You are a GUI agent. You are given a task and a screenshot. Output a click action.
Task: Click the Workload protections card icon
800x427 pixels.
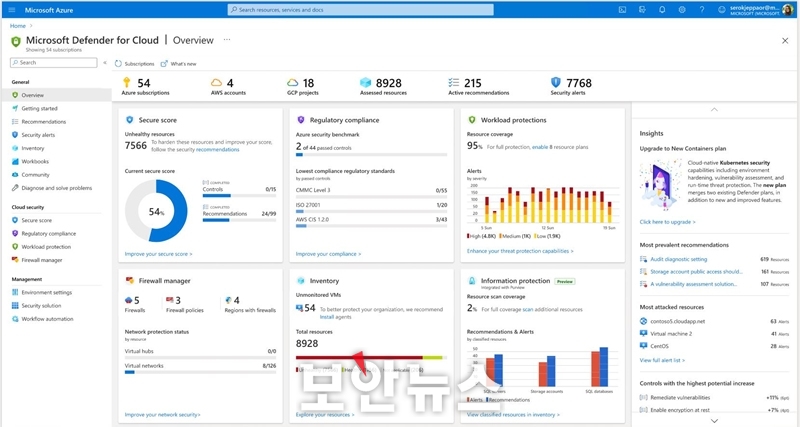[x=471, y=120]
